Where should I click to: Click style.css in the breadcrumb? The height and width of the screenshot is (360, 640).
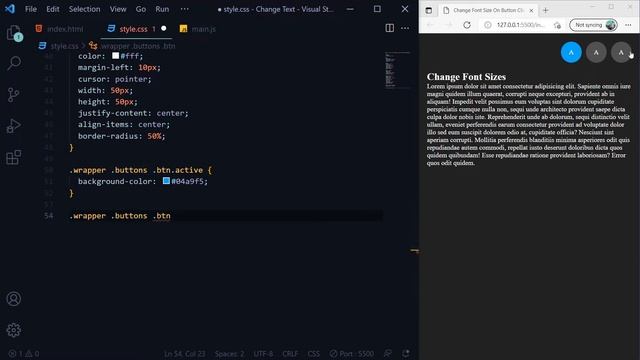pos(64,46)
